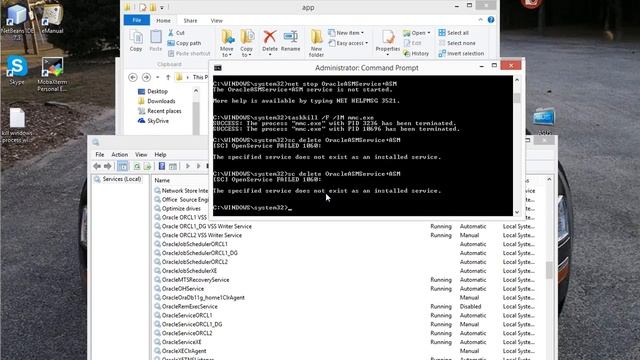Select Downloads in Explorer navigation pane
The height and width of the screenshot is (360, 640).
(157, 101)
